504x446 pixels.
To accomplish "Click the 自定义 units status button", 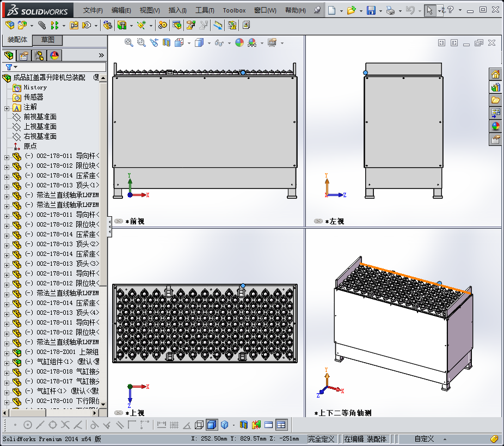I will 424,438.
